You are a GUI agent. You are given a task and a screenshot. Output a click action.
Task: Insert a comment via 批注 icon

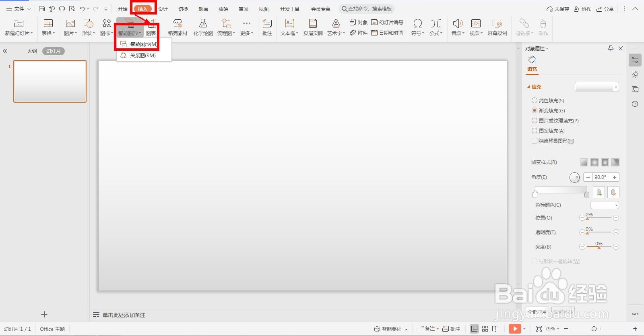pos(267,23)
